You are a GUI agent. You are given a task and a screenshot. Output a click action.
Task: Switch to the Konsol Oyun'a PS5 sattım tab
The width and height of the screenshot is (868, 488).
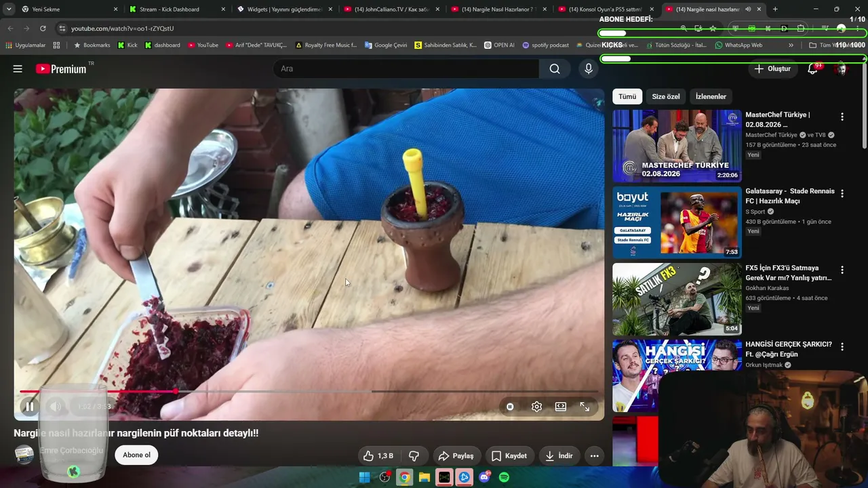coord(606,9)
